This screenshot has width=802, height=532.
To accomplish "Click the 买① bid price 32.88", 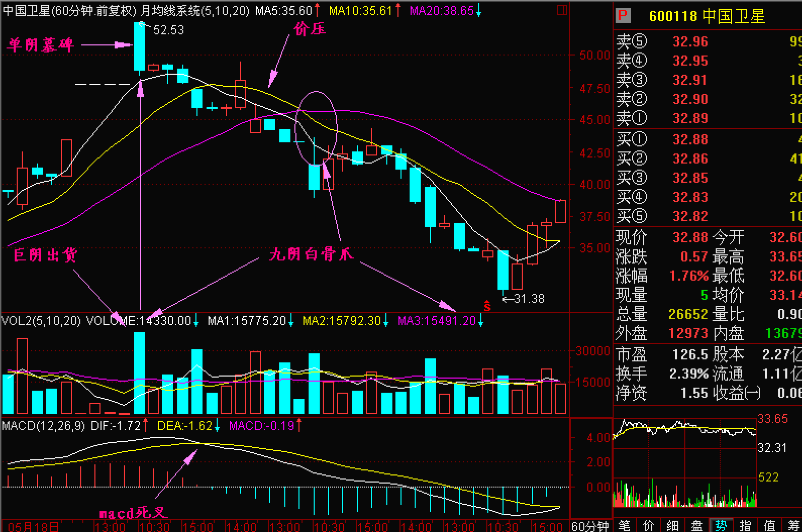I will pyautogui.click(x=690, y=140).
